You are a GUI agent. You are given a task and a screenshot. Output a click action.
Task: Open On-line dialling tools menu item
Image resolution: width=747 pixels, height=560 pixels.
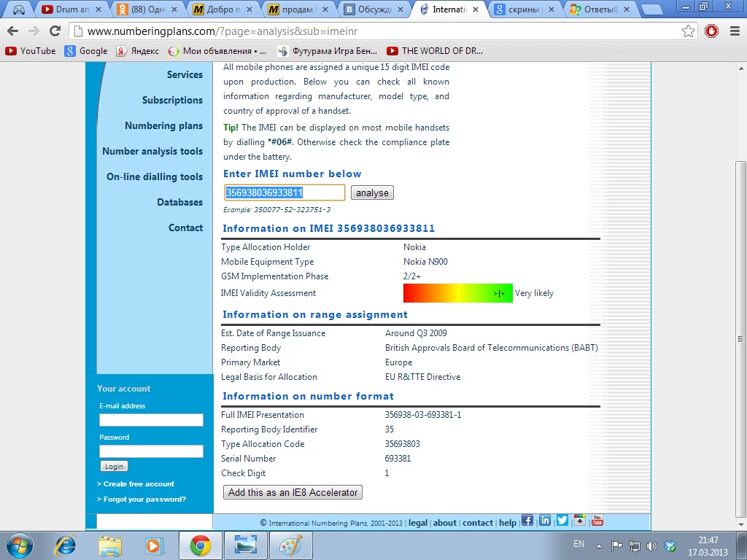coord(155,176)
